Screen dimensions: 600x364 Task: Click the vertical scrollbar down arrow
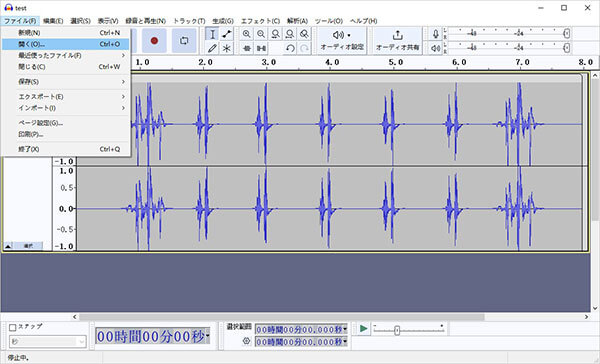coord(595,308)
